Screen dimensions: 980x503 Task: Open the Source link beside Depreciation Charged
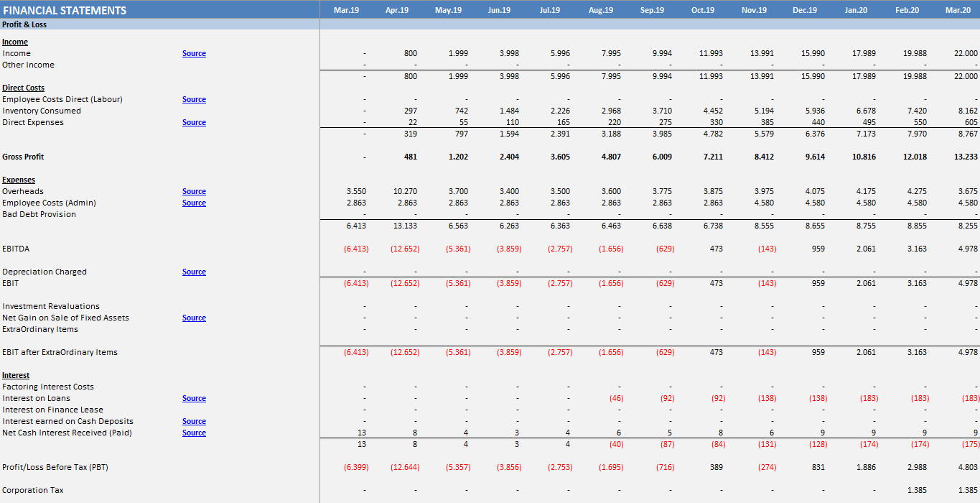pos(194,272)
